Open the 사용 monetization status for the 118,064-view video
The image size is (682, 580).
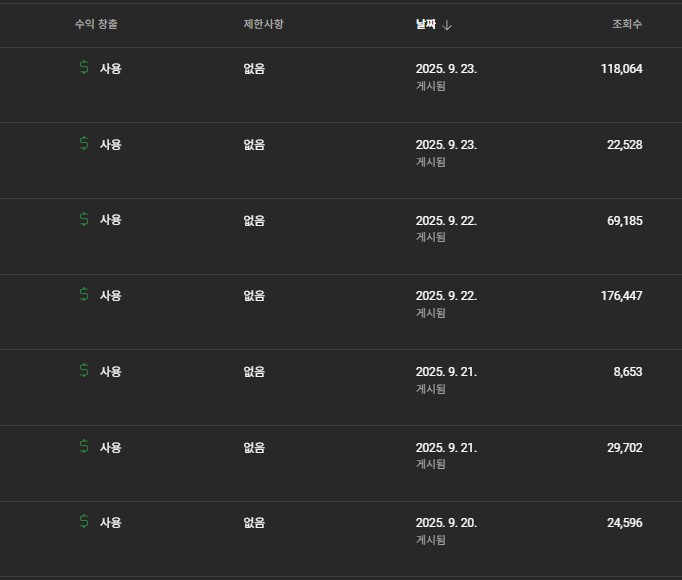click(110, 69)
